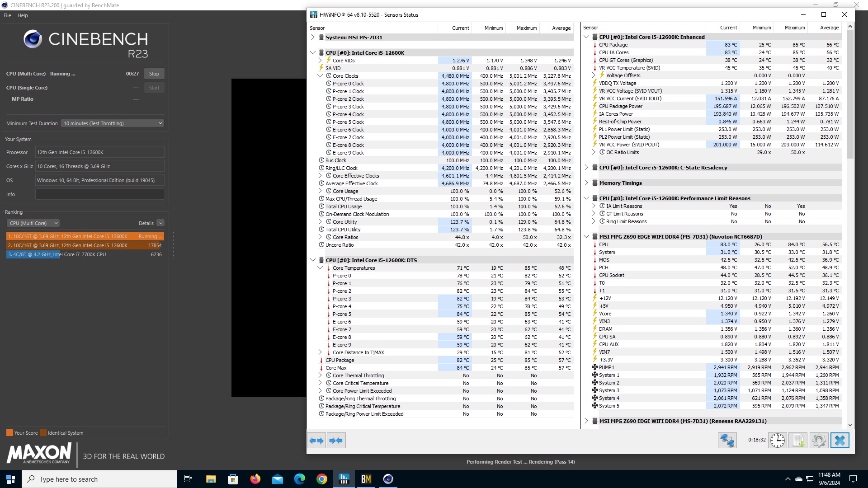The height and width of the screenshot is (488, 868).
Task: Expand Renesas RAA229131 sensor group
Action: click(x=586, y=421)
